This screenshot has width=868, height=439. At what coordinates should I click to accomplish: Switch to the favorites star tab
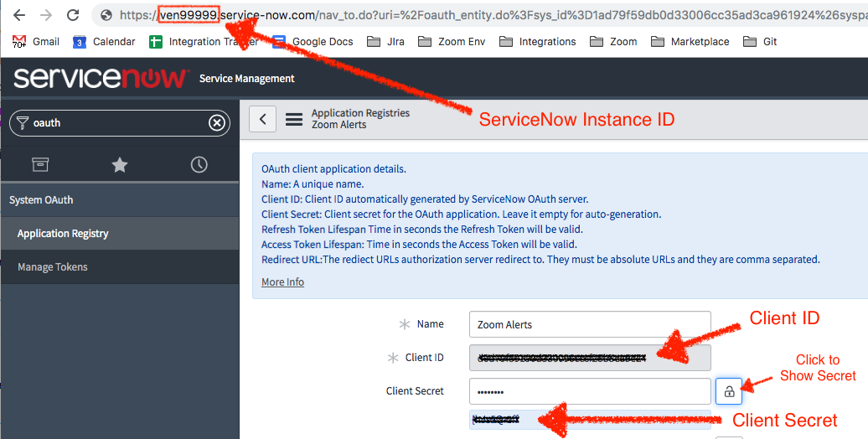pos(120,164)
